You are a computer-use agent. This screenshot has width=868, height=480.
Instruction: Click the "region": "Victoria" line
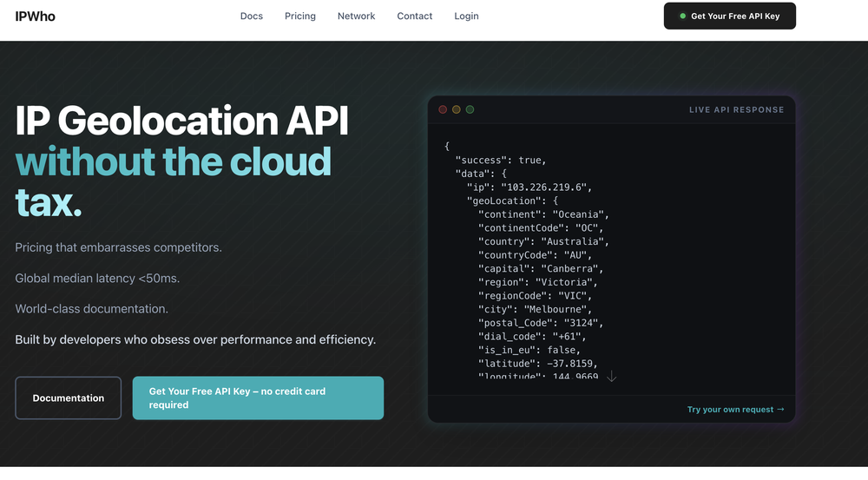point(538,282)
